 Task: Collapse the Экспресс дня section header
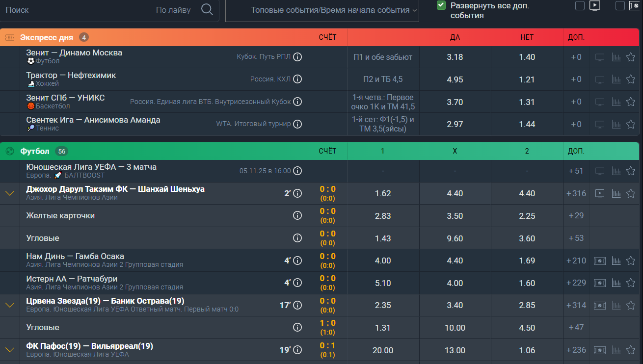click(x=47, y=38)
